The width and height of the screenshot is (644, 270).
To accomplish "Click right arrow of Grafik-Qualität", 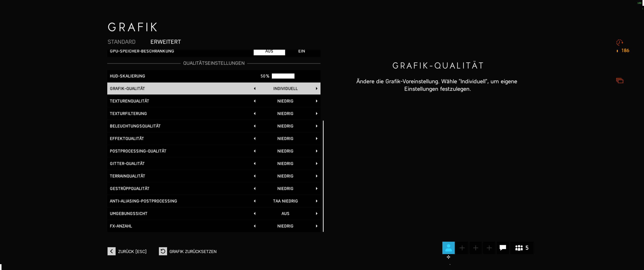I will pyautogui.click(x=317, y=88).
